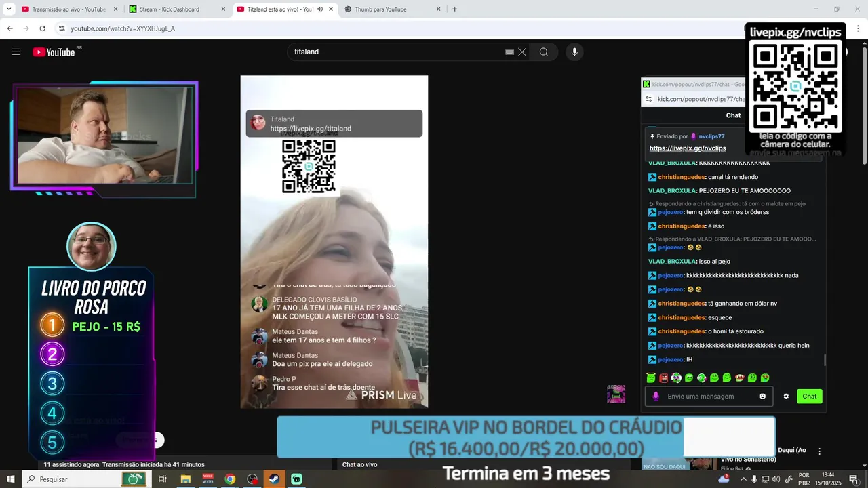Image resolution: width=868 pixels, height=488 pixels.
Task: Switch the POR PTB2 keyboard layout
Action: (804, 479)
